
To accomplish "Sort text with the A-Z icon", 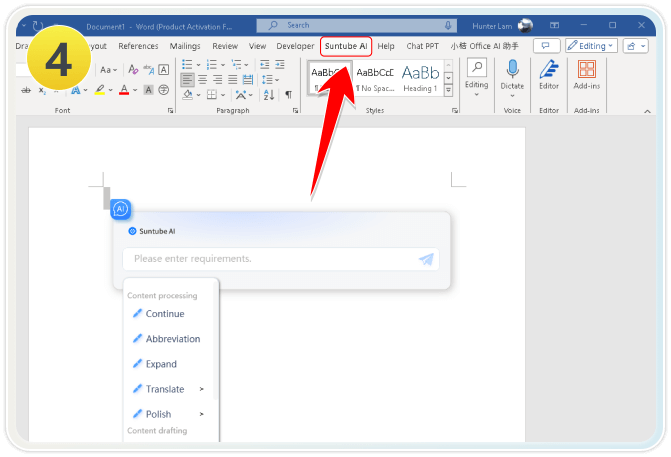I will pos(269,95).
